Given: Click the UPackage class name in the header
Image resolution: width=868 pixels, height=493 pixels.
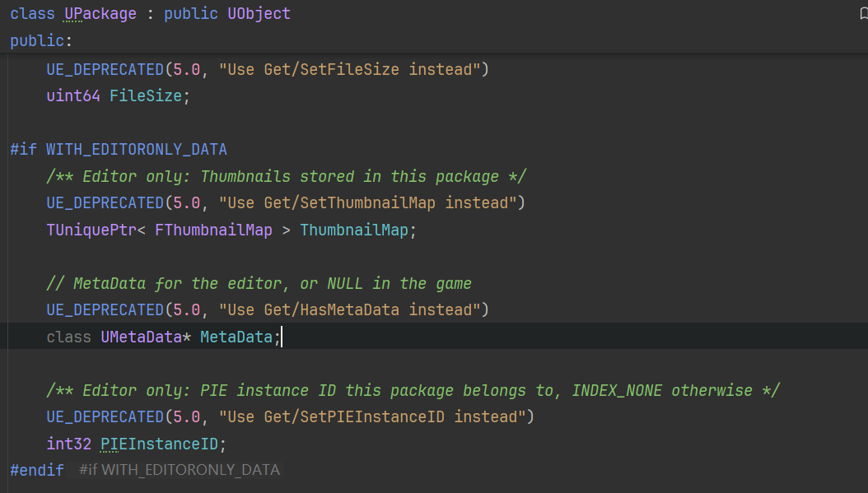Looking at the screenshot, I should 100,14.
